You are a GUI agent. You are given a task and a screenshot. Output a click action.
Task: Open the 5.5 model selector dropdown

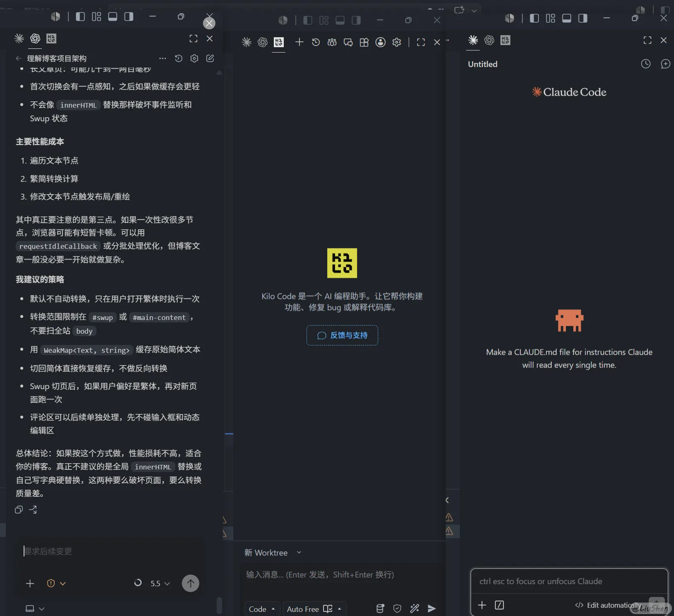click(160, 583)
